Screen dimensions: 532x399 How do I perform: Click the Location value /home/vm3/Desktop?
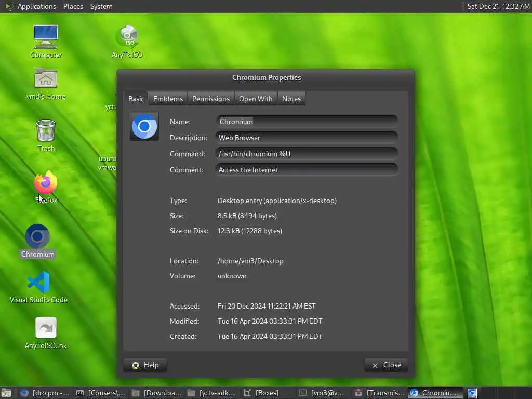(x=250, y=261)
